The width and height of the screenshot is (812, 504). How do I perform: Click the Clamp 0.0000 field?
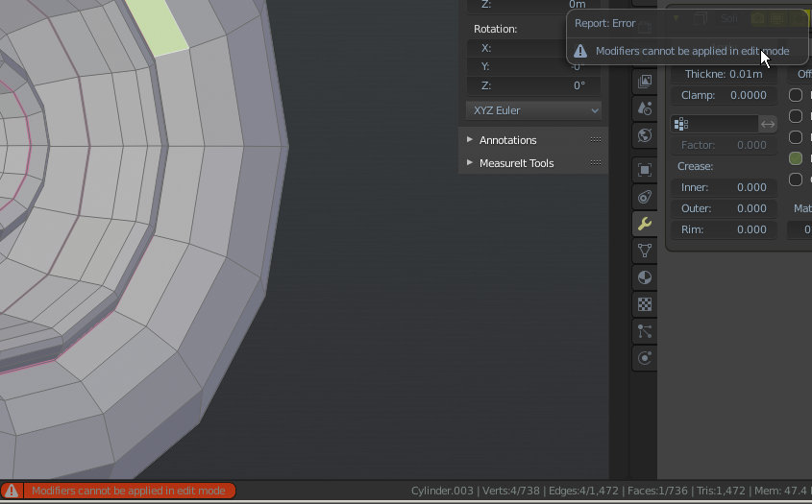tap(724, 95)
